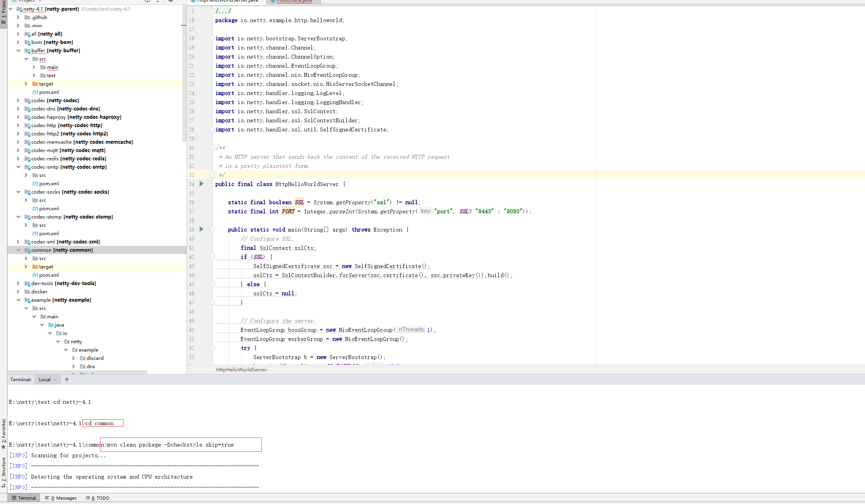The image size is (865, 504).
Task: Collapse the example module tree node
Action: 18,300
